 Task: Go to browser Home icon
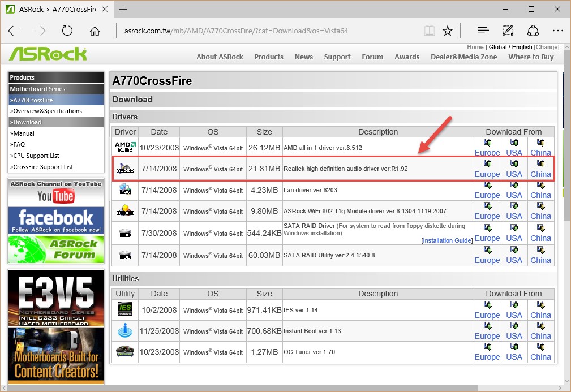click(95, 31)
